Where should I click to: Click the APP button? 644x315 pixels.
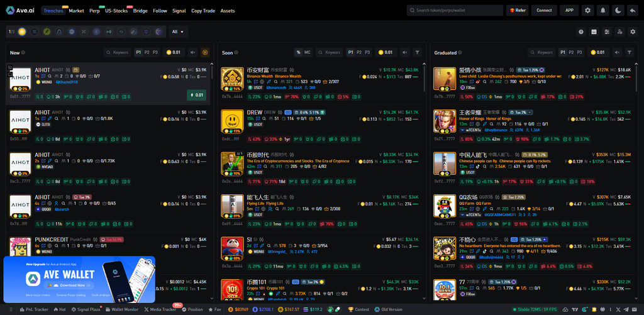pyautogui.click(x=569, y=10)
